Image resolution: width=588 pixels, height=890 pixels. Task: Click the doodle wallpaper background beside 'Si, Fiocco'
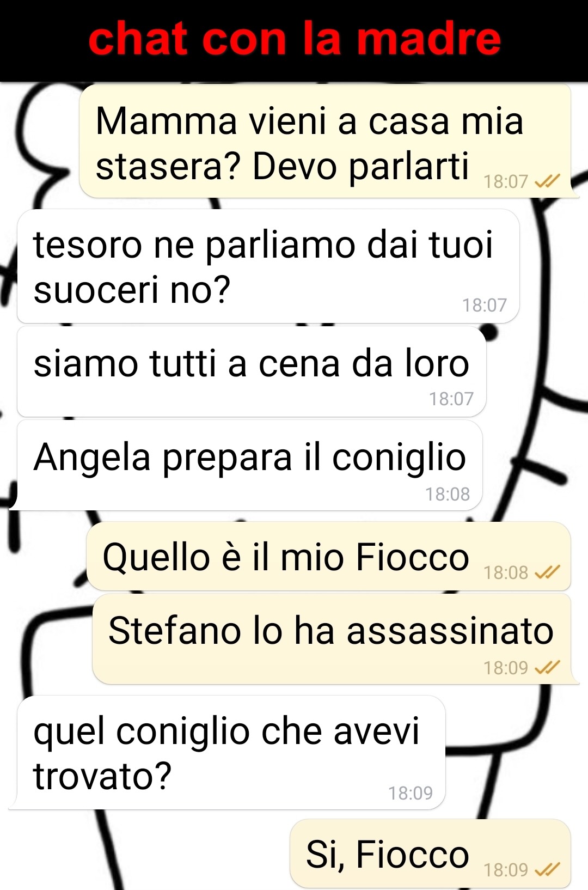click(x=147, y=852)
